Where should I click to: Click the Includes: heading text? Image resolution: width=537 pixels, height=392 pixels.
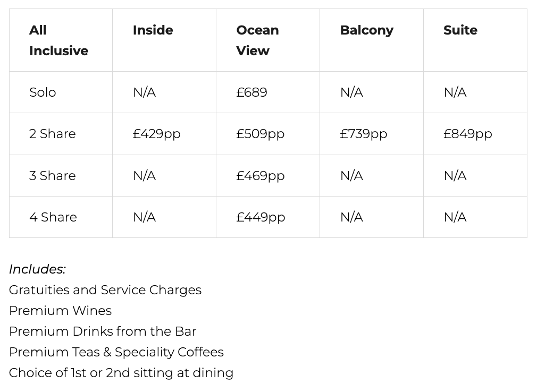tap(37, 269)
